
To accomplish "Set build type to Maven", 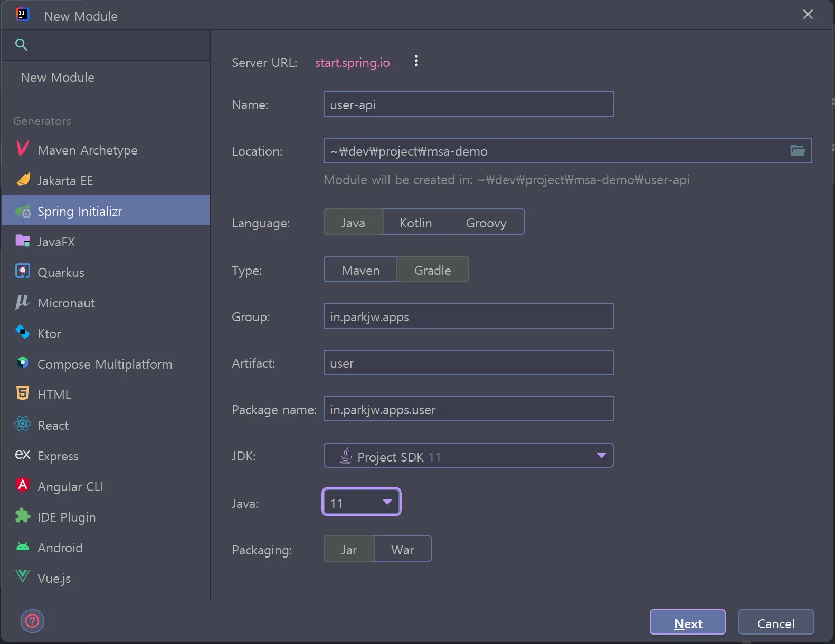I will pyautogui.click(x=360, y=270).
